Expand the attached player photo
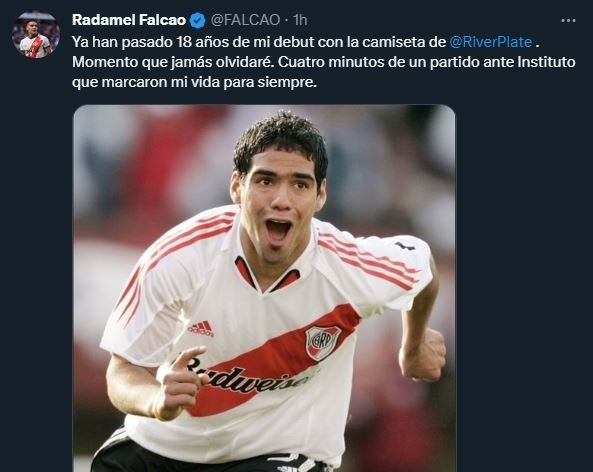 coord(264,288)
